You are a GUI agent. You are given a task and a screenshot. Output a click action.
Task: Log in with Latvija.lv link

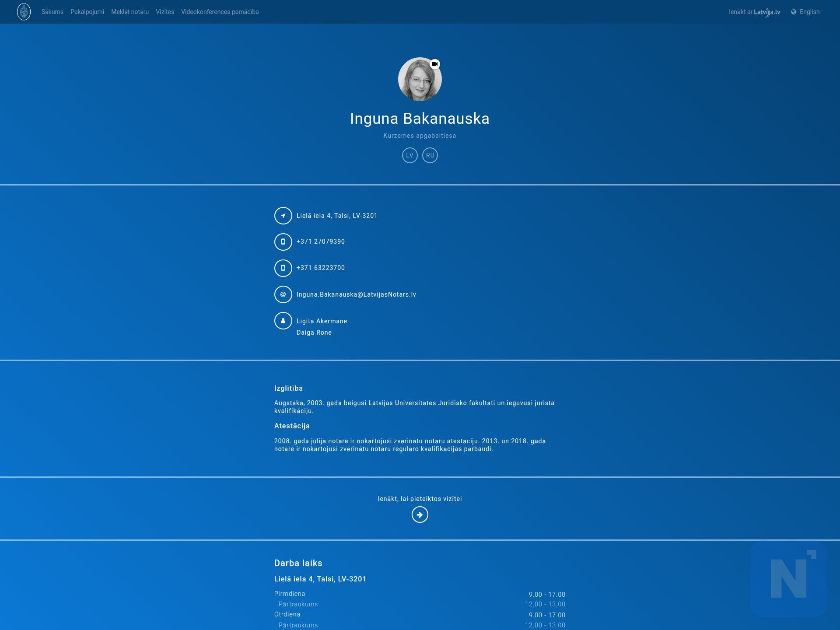click(754, 12)
